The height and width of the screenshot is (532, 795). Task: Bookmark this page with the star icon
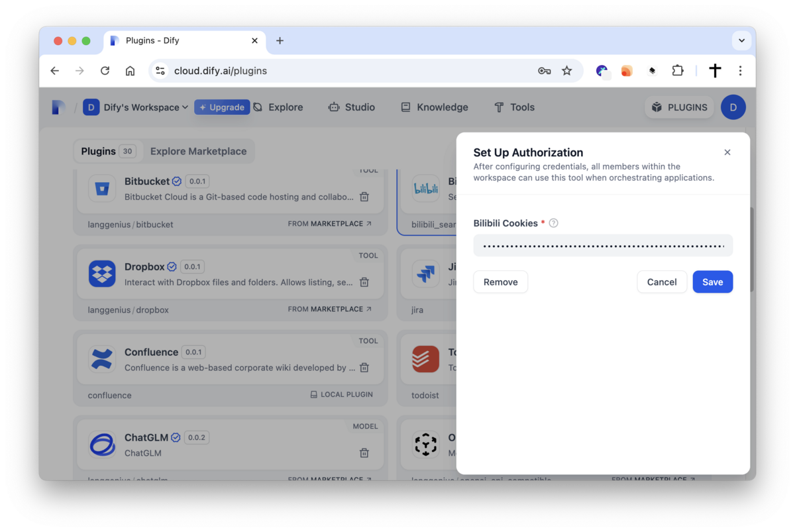[x=566, y=71]
